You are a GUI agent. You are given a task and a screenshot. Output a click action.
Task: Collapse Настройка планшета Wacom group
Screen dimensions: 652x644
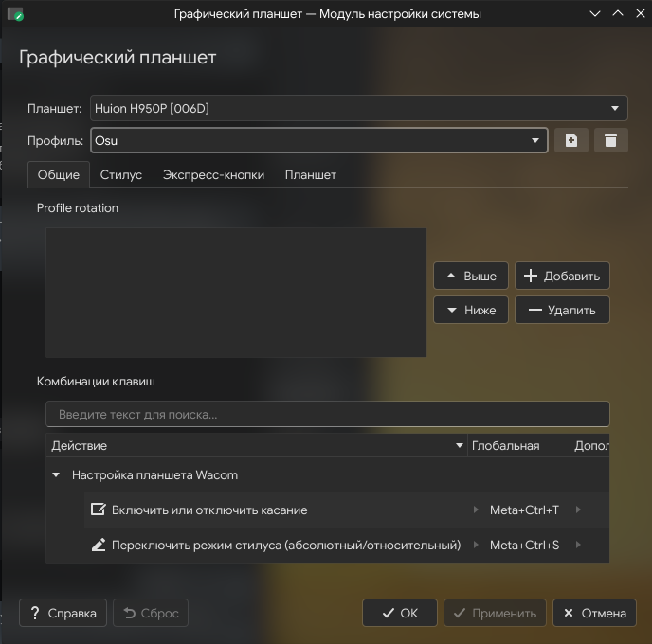pos(56,474)
